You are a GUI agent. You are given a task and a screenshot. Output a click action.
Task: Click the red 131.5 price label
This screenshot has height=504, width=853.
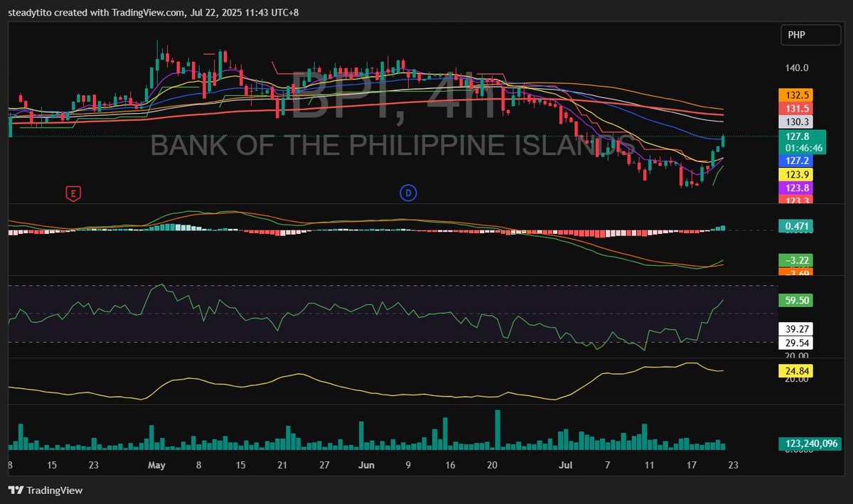point(795,108)
